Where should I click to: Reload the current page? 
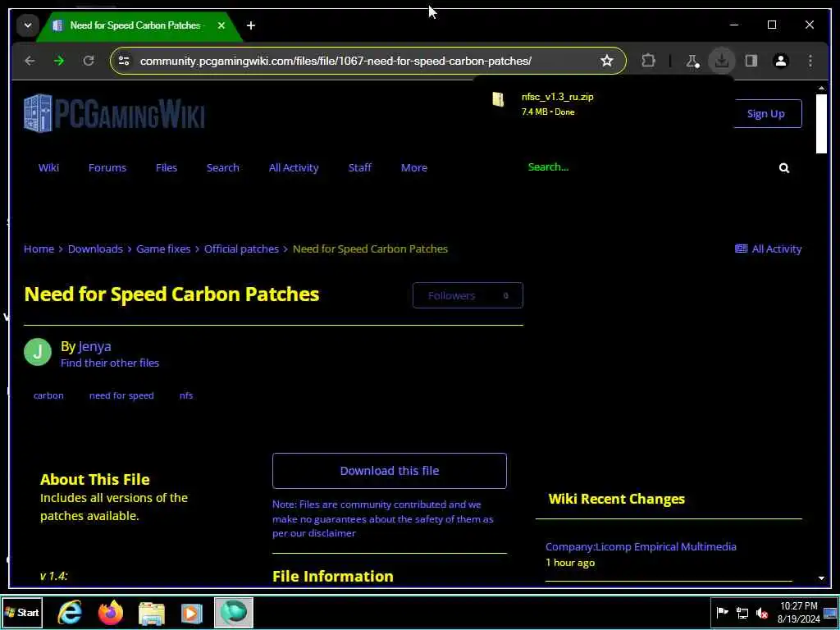pos(89,61)
